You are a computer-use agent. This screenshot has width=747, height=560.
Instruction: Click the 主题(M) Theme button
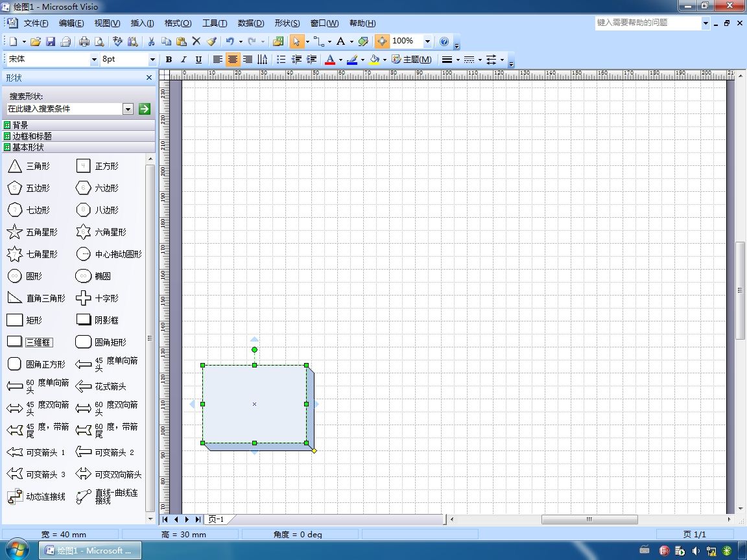click(412, 60)
